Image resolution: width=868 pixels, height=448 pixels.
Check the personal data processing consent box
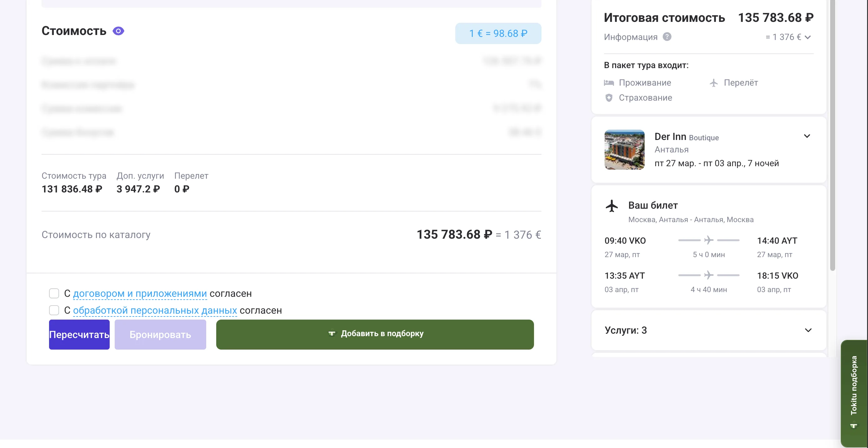click(x=54, y=310)
